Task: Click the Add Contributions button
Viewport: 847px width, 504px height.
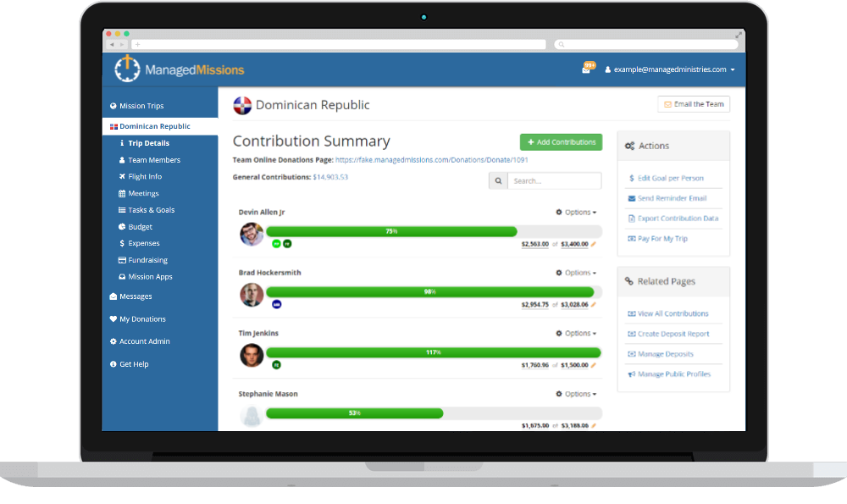Action: [561, 142]
